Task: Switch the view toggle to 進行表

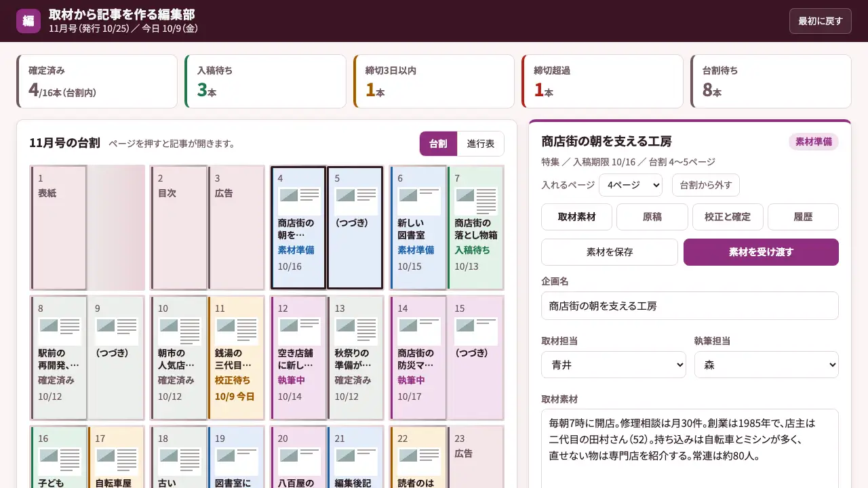Action: [481, 144]
